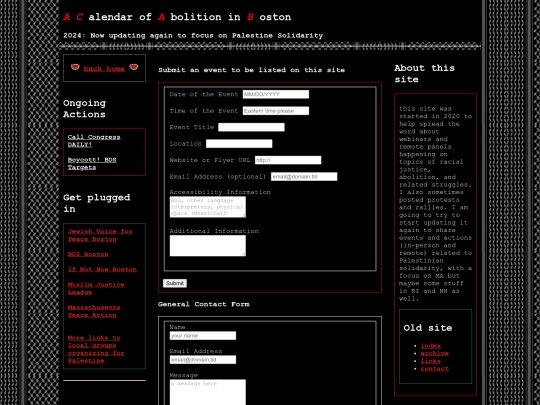Click the Event Title input

[x=251, y=127]
